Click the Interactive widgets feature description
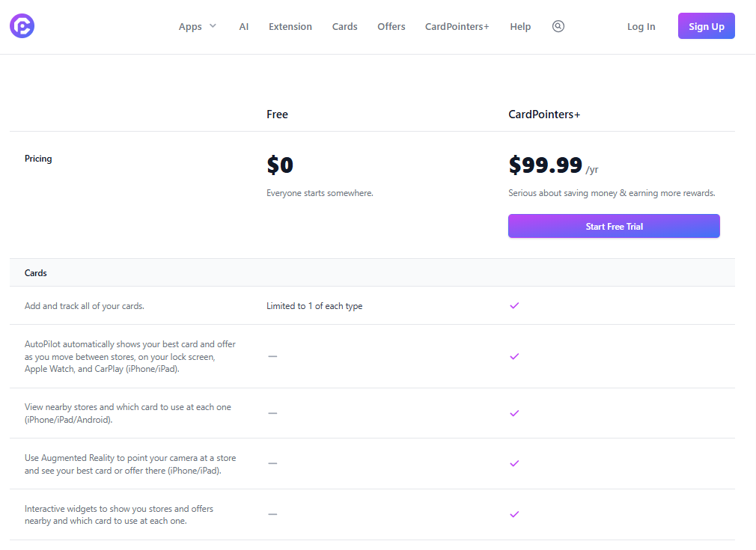Screen dimensions: 756x550 [118, 515]
